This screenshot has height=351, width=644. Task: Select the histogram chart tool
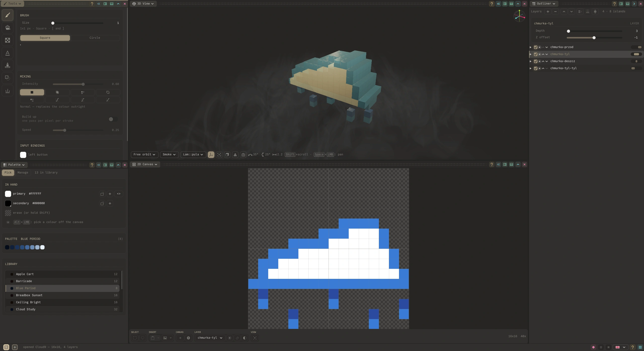click(8, 91)
